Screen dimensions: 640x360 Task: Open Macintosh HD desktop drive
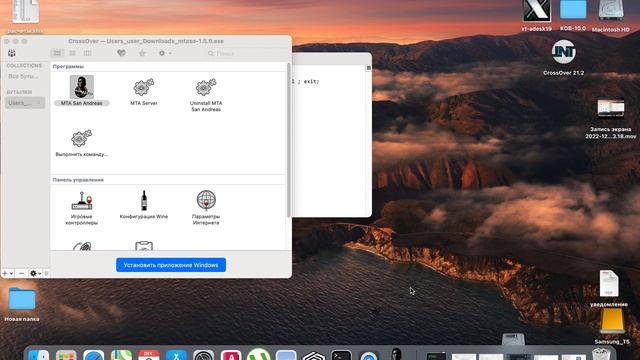click(611, 10)
